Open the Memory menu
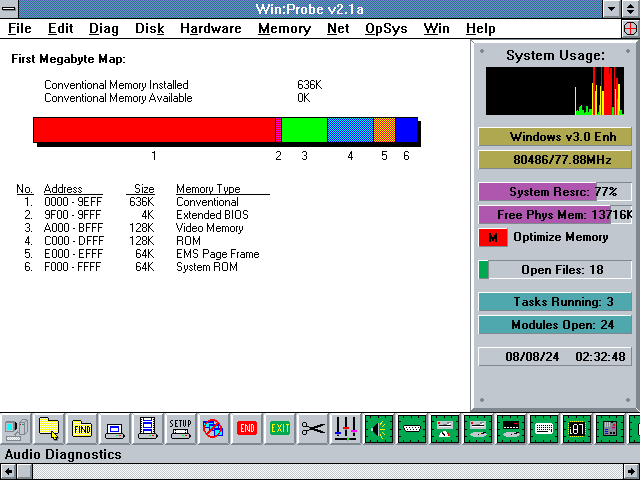The image size is (640, 480). click(284, 29)
